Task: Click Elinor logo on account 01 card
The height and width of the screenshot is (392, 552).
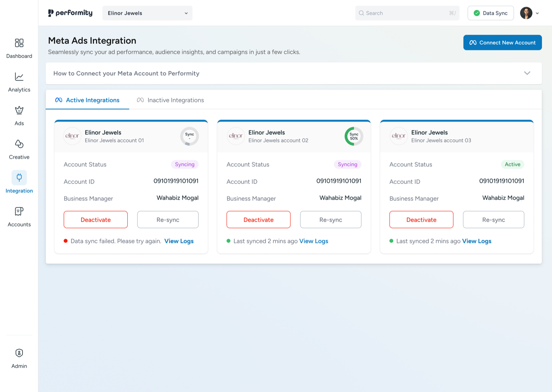Action: tap(72, 136)
